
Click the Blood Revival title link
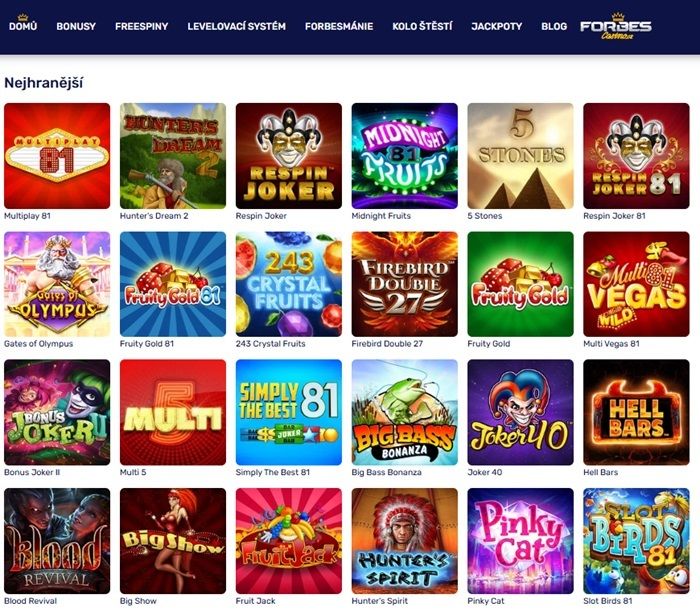pyautogui.click(x=30, y=601)
